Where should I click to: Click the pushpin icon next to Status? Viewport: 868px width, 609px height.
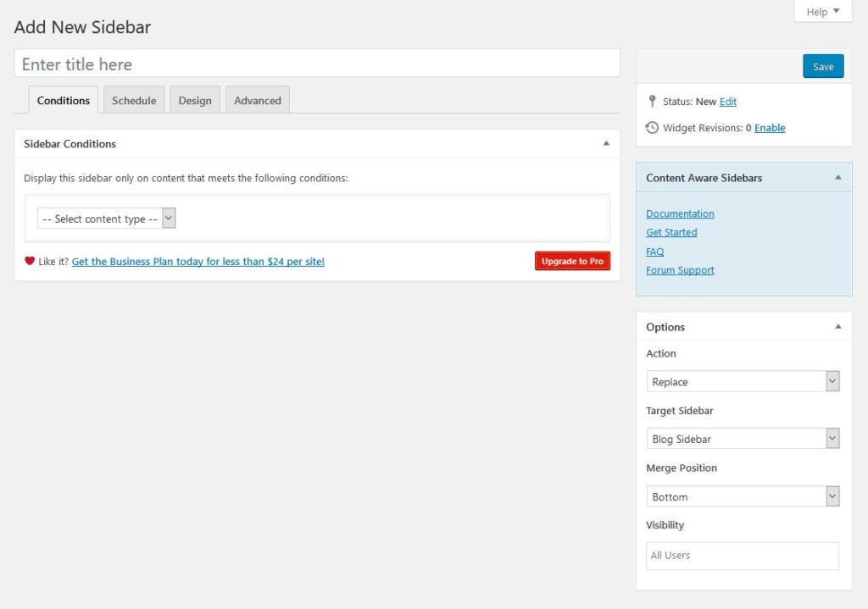coord(652,102)
